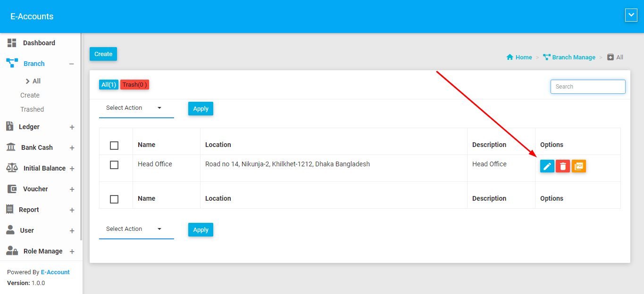Toggle the checkbox in the table footer row

click(x=114, y=199)
